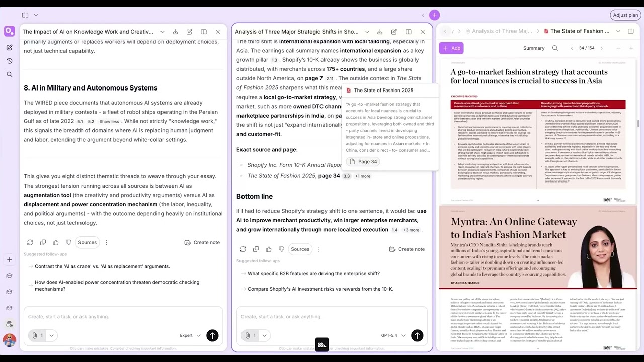Download the Analysis of Three Major chat

(380, 32)
